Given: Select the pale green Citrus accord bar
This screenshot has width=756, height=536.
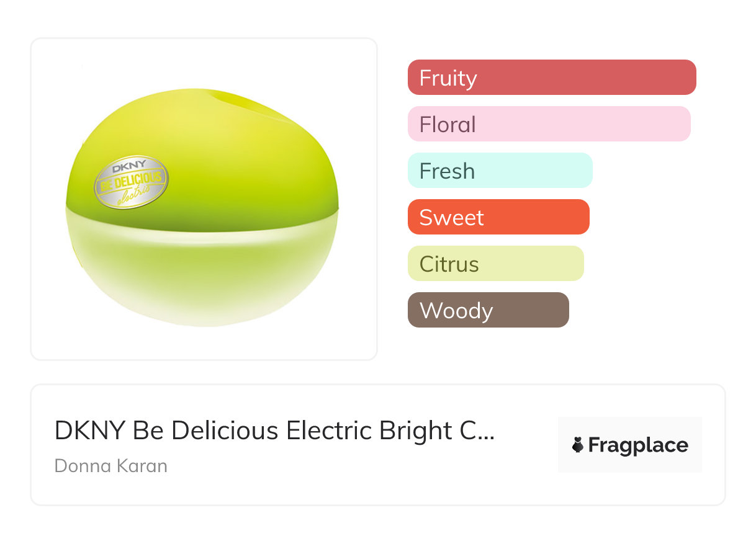Looking at the screenshot, I should (495, 264).
